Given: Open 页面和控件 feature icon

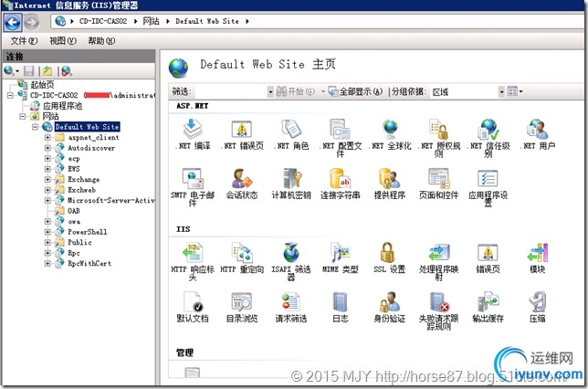Looking at the screenshot, I should tap(439, 184).
